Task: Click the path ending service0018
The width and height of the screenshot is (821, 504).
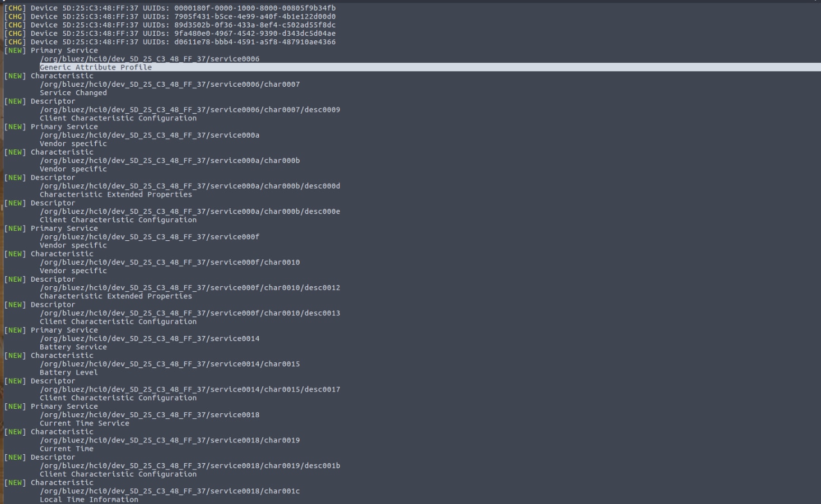Action: click(x=150, y=415)
